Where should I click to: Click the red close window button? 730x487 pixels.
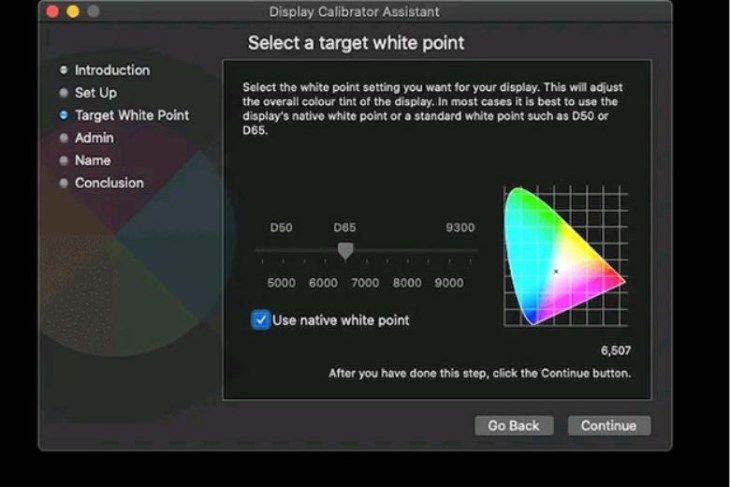53,12
